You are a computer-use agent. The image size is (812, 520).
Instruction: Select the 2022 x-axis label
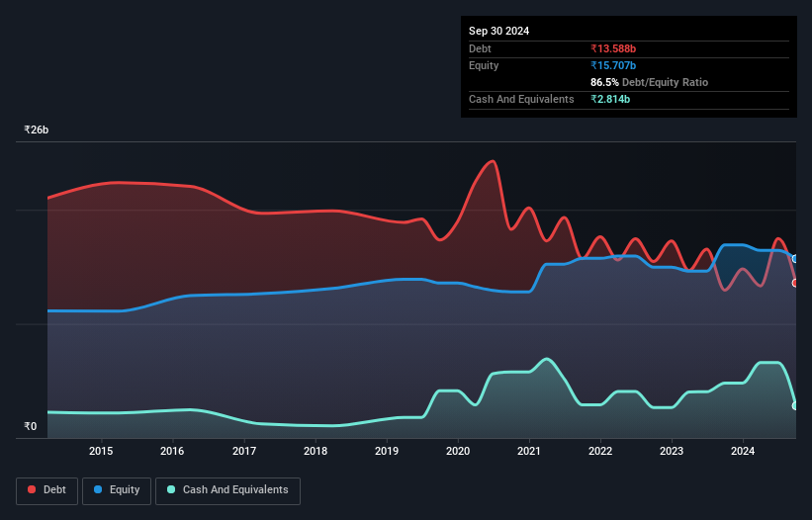600,451
